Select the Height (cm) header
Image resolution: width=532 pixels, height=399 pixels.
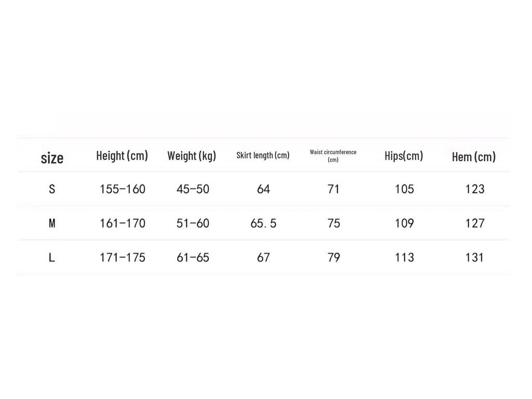pos(122,156)
